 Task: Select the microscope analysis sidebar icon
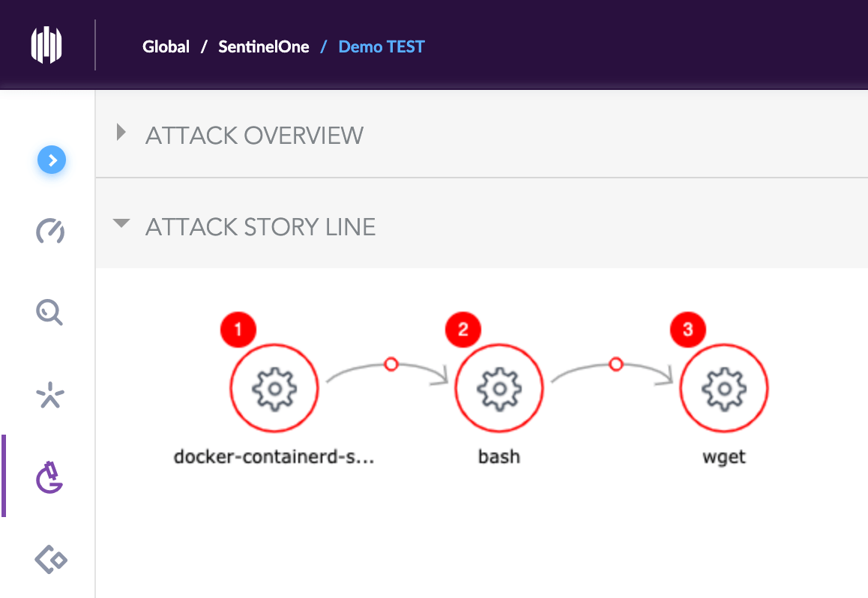pos(50,478)
